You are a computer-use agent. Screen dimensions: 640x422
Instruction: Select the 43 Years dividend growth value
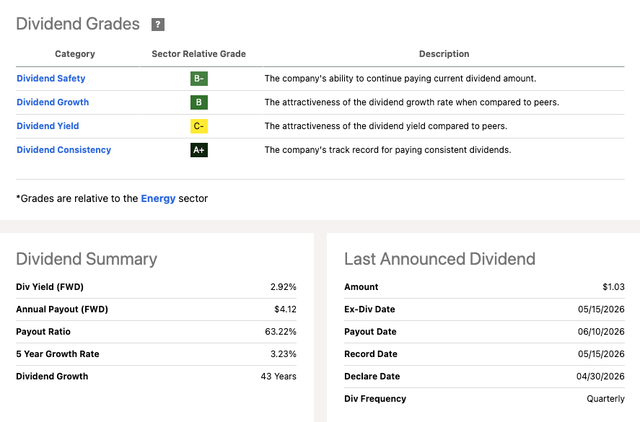point(278,376)
